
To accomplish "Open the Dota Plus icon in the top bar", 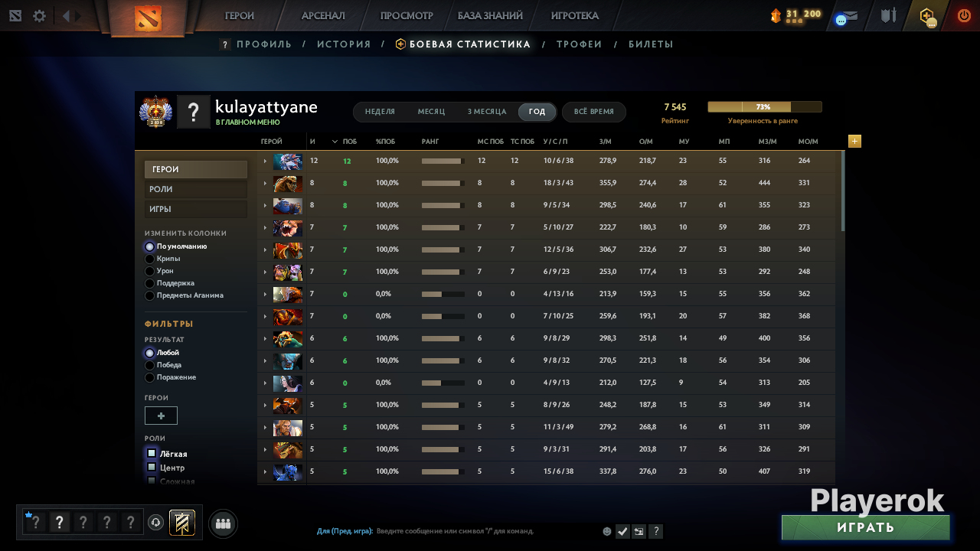I will pyautogui.click(x=927, y=16).
